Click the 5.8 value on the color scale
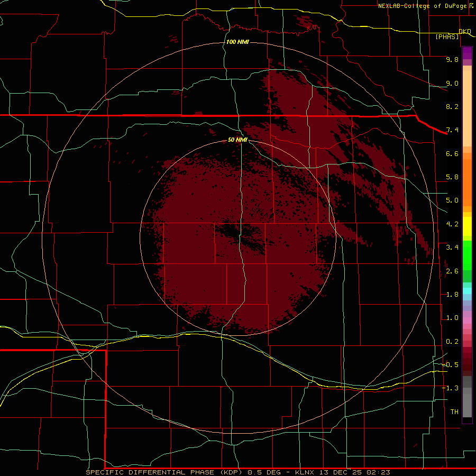476x476 pixels. pos(452,177)
